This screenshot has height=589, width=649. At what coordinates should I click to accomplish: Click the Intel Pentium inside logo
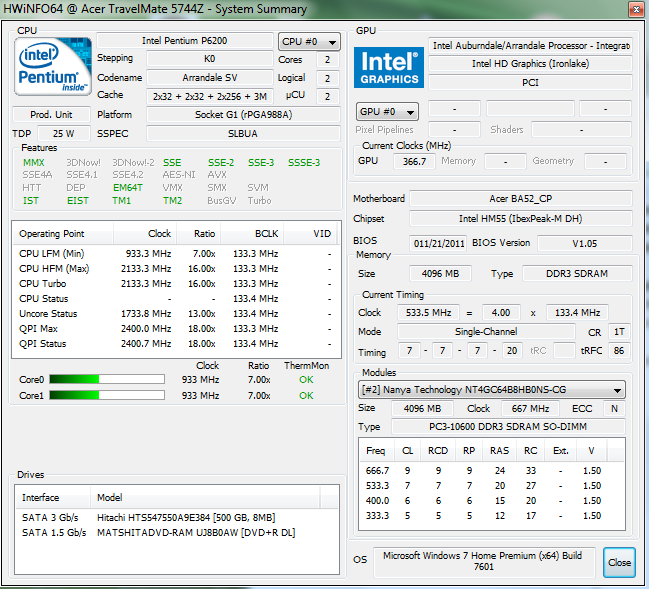[53, 66]
